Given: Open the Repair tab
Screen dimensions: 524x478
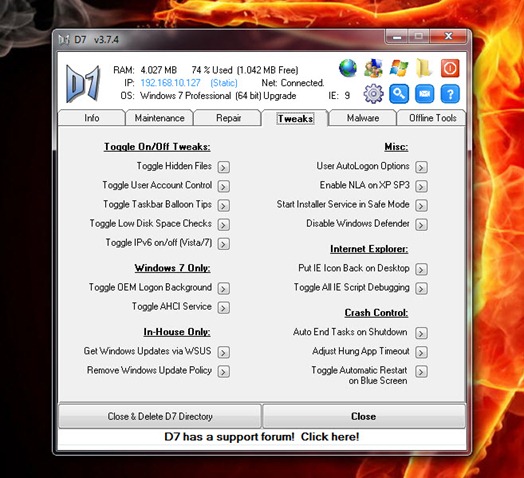Looking at the screenshot, I should click(228, 118).
